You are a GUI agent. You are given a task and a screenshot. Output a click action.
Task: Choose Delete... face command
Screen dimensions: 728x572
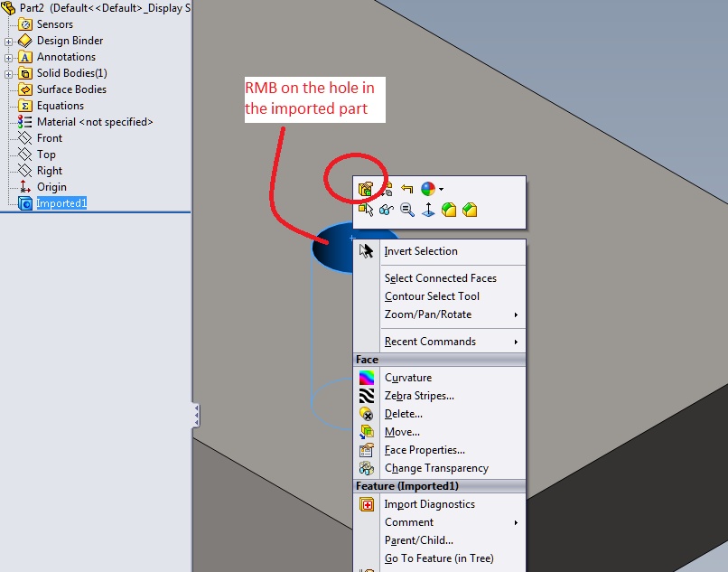point(439,414)
